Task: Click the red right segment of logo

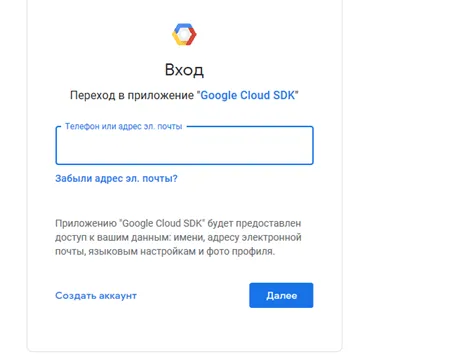Action: pos(192,36)
